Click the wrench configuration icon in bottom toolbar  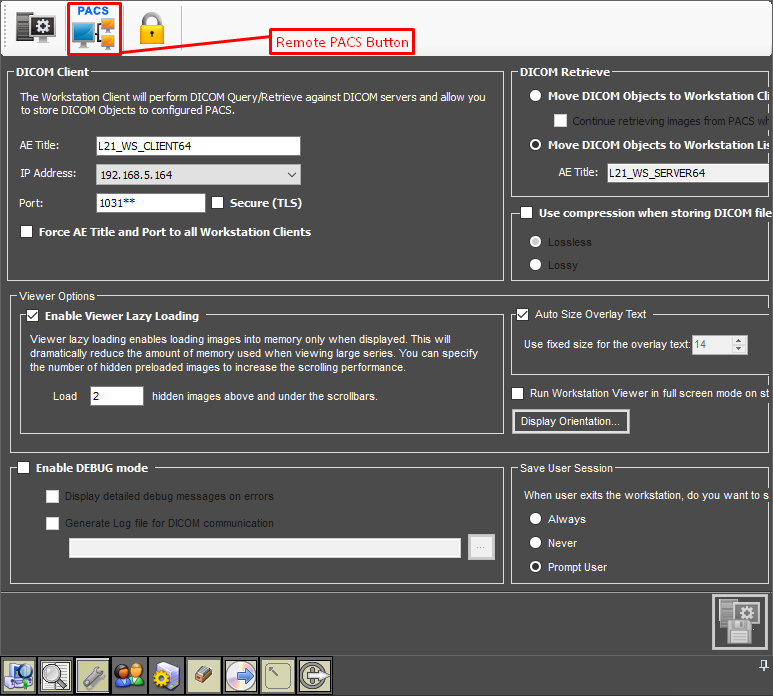coord(93,675)
